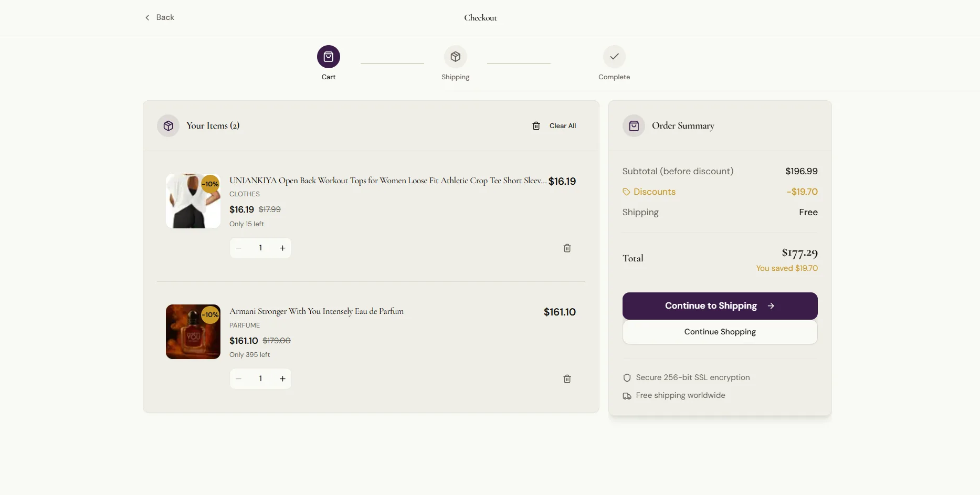Click the Cart step icon at top

(x=328, y=56)
